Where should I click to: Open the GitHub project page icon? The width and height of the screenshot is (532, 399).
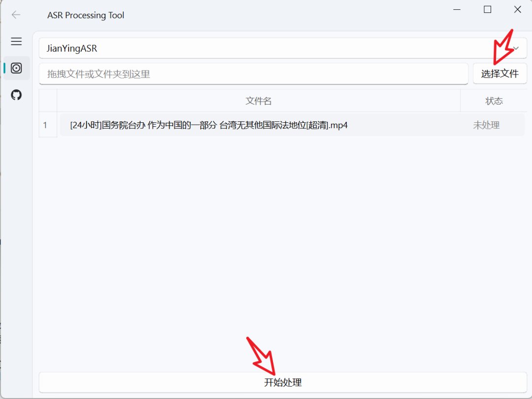click(16, 95)
